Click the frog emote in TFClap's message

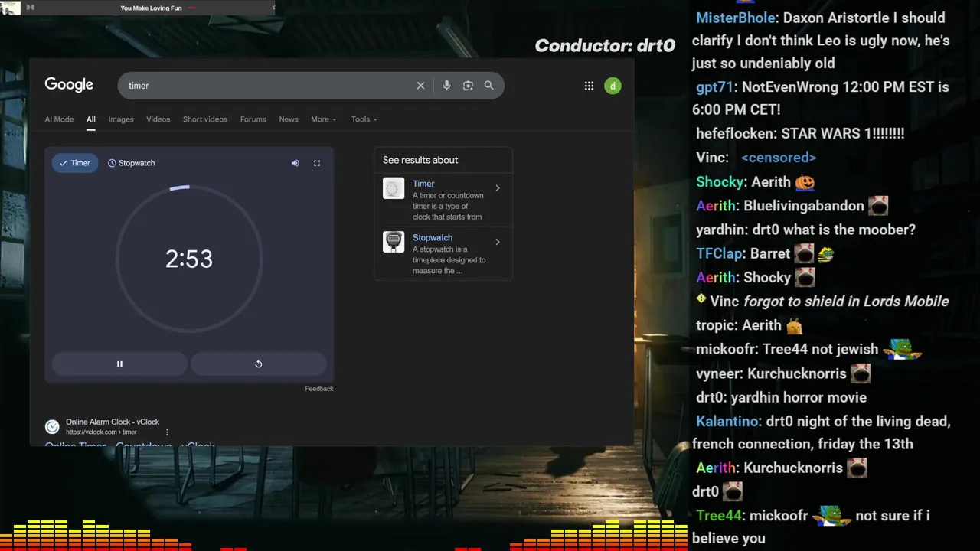coord(825,253)
